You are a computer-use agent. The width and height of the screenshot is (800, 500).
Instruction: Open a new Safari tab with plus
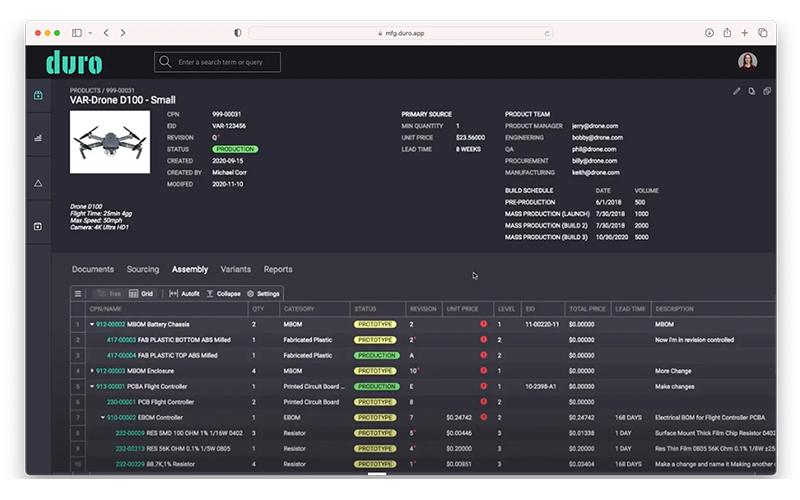[x=744, y=33]
